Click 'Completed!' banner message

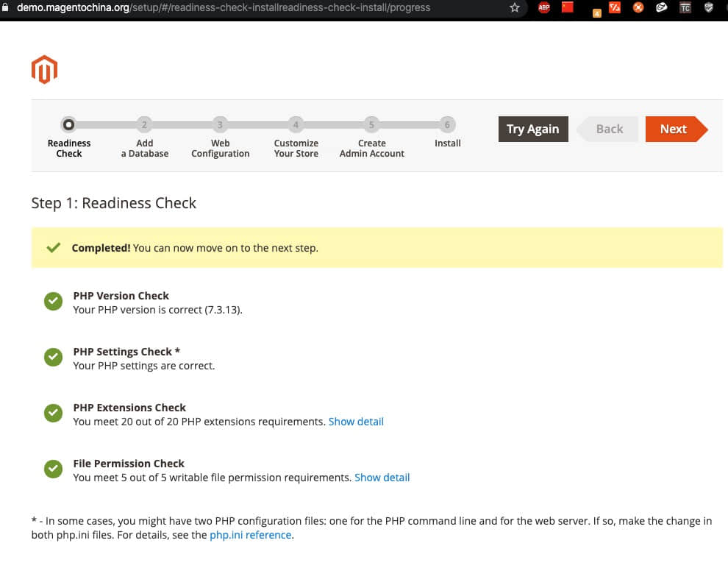195,248
